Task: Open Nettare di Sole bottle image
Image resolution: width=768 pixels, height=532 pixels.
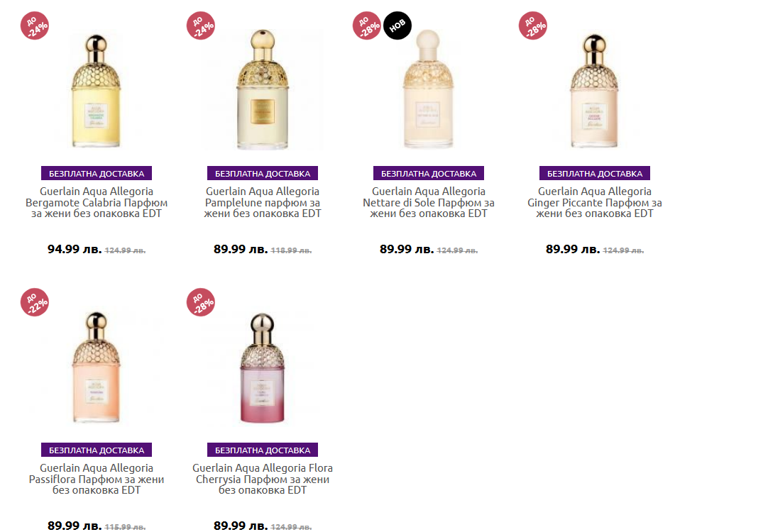Action: [x=428, y=89]
